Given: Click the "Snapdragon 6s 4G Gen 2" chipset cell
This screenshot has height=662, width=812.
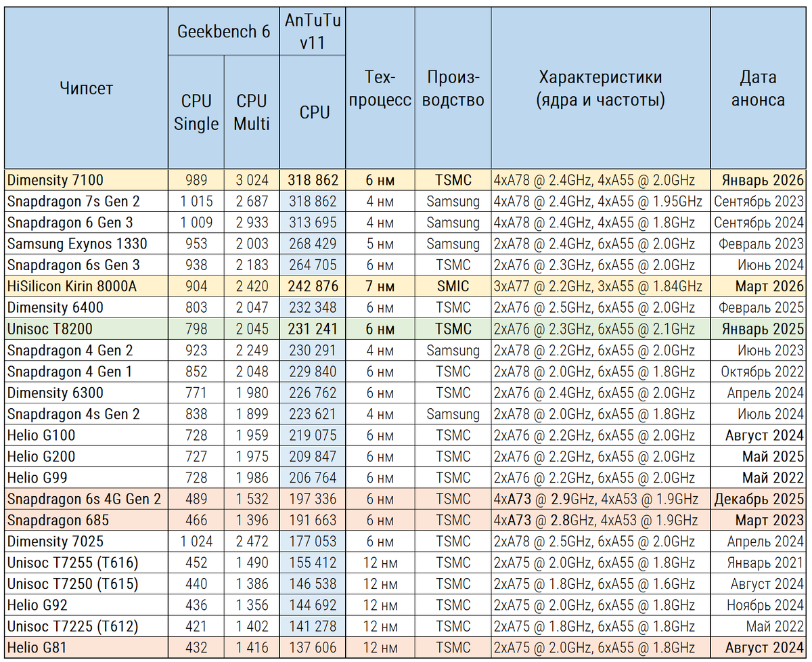Looking at the screenshot, I should pos(86,499).
